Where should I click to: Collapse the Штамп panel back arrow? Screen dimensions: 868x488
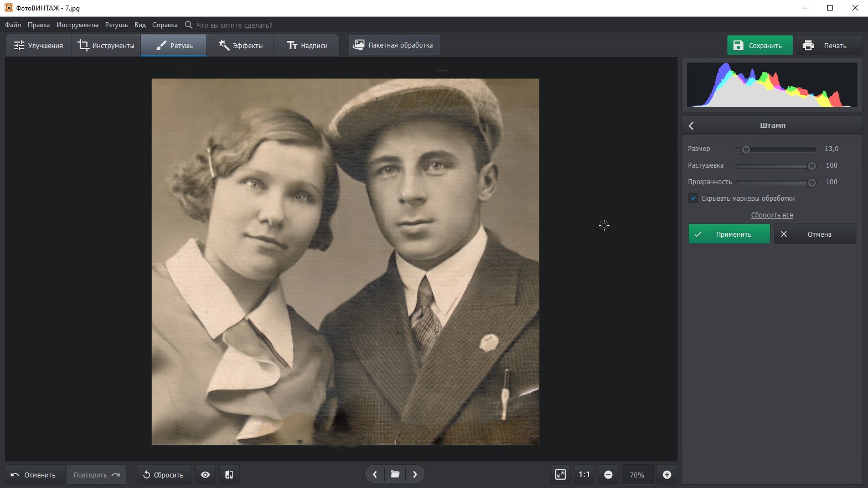[691, 126]
